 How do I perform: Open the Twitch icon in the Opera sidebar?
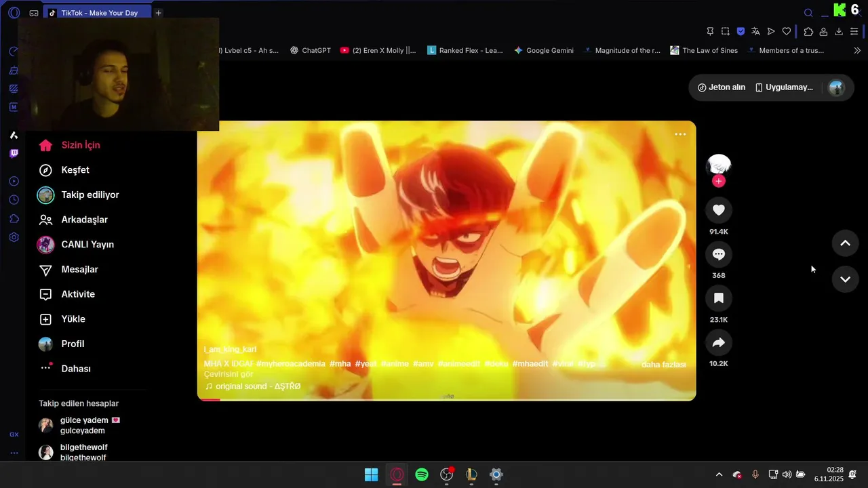(14, 154)
